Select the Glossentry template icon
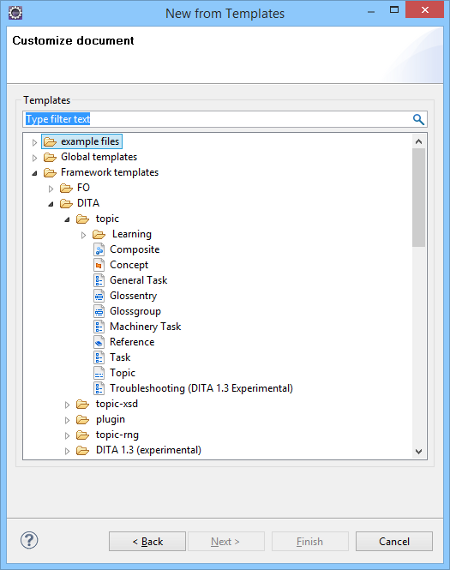 (99, 296)
